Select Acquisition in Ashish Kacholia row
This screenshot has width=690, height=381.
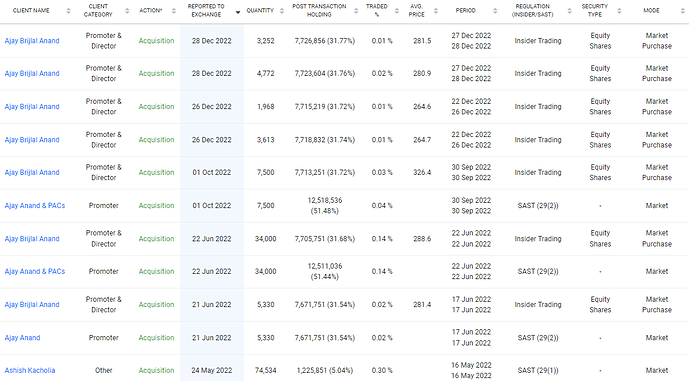coord(156,370)
